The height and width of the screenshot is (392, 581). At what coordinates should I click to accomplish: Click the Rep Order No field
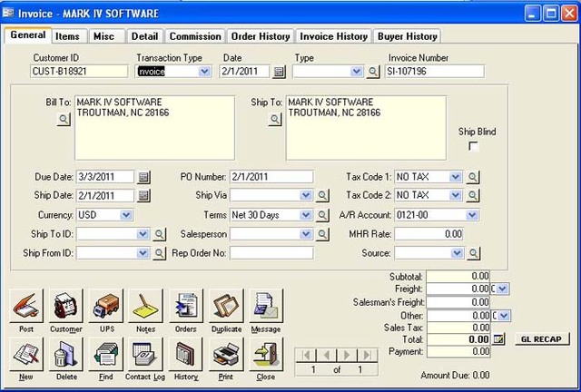271,253
